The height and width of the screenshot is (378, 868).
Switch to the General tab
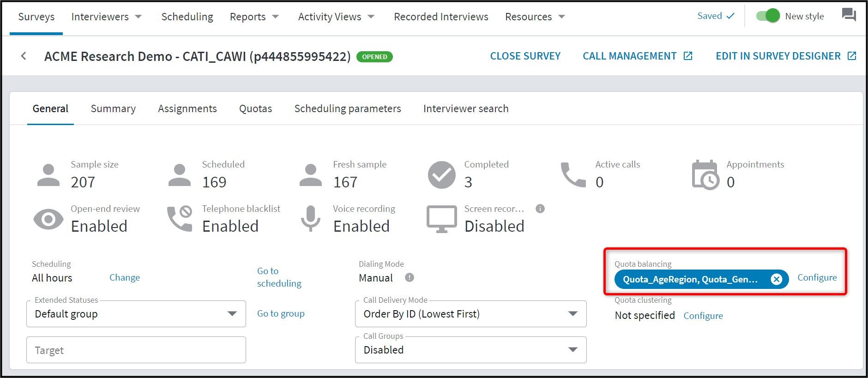pos(50,108)
